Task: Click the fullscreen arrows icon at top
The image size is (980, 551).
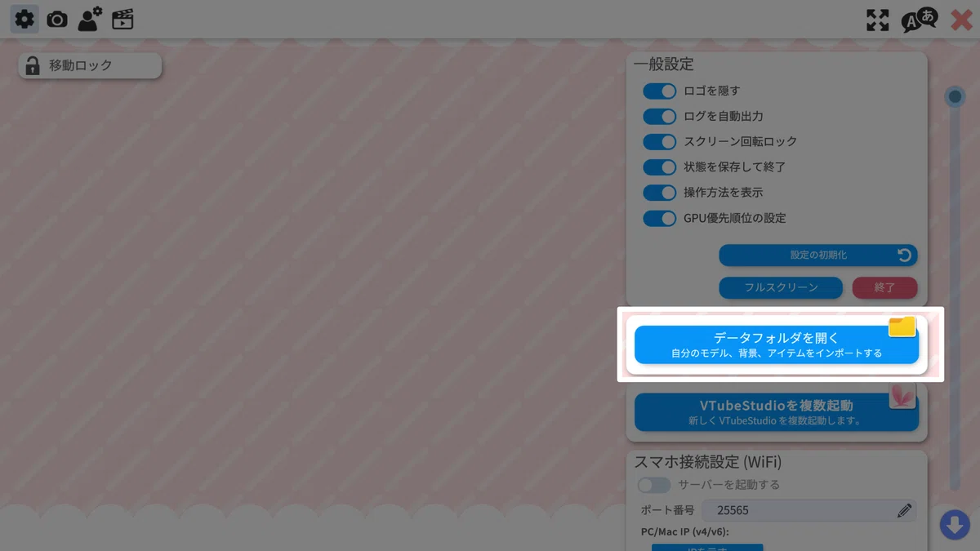Action: (x=878, y=20)
